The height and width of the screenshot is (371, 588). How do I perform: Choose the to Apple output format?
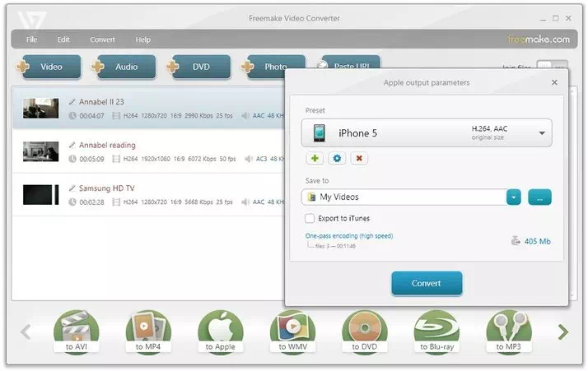point(221,332)
